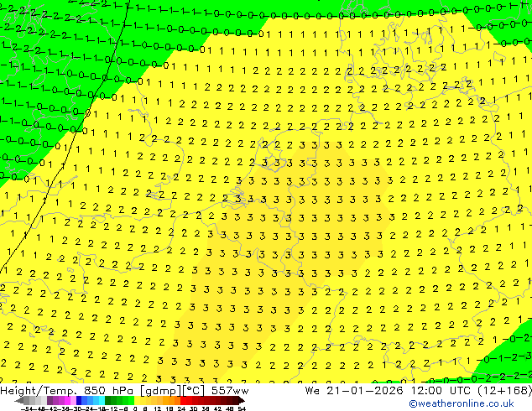This screenshot has height=411, width=532.
Task: Click the 54 label on the temperature scale
Action: 242,408
